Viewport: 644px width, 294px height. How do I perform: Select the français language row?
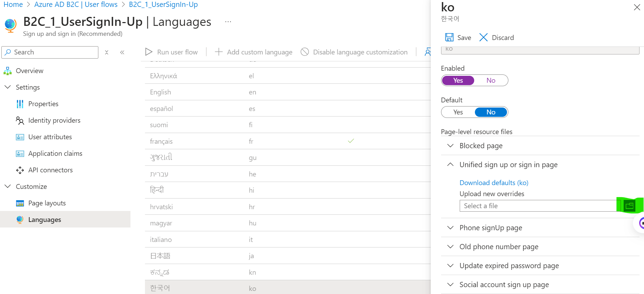[288, 141]
